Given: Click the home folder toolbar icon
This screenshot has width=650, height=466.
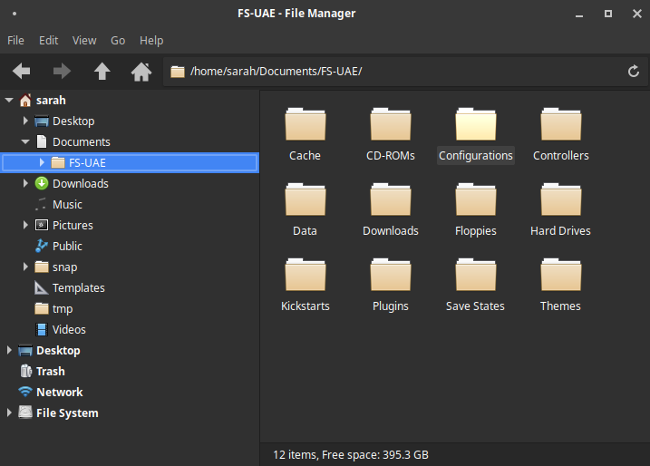Looking at the screenshot, I should tap(141, 71).
